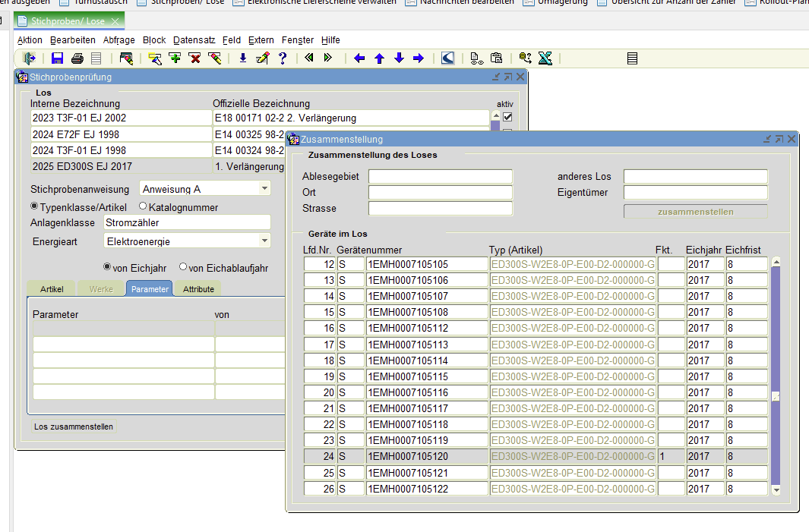Open the Datensatz menu

click(194, 40)
